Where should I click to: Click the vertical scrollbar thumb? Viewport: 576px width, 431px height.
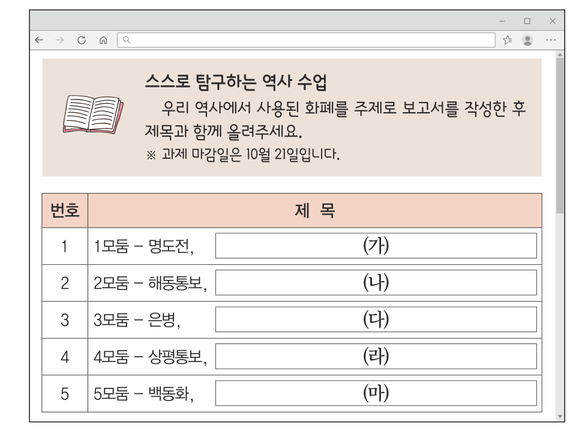560,135
